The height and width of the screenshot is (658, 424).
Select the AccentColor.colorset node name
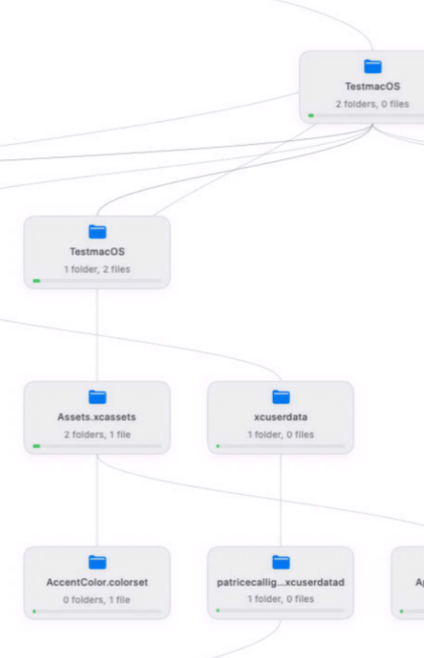point(97,582)
